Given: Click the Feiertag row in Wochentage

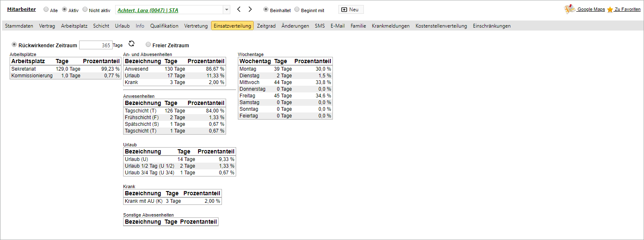Looking at the screenshot, I should (x=285, y=116).
